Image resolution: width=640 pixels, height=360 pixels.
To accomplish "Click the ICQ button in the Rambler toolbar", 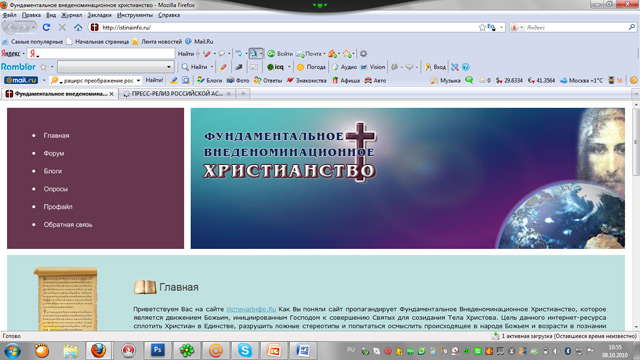I will [x=276, y=67].
